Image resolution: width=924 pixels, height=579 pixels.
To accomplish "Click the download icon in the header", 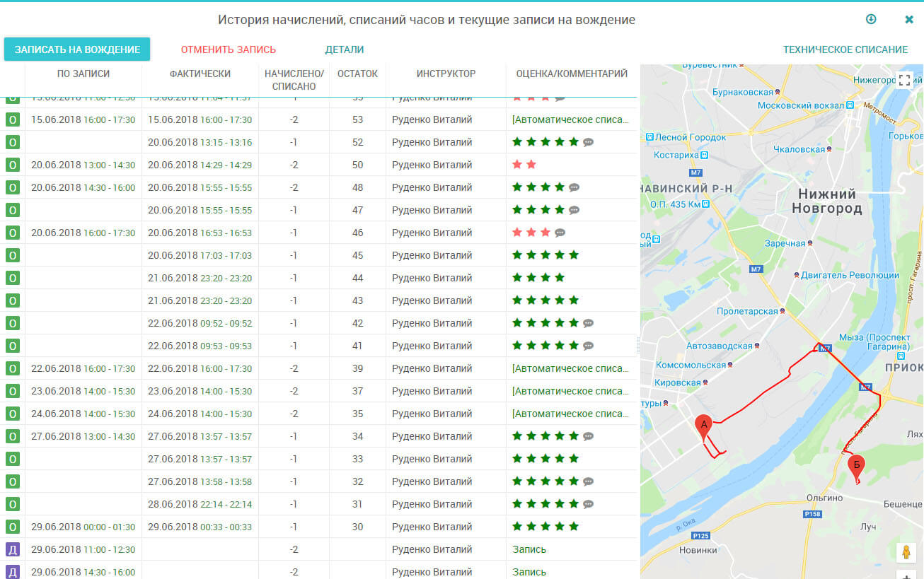I will coord(871,19).
